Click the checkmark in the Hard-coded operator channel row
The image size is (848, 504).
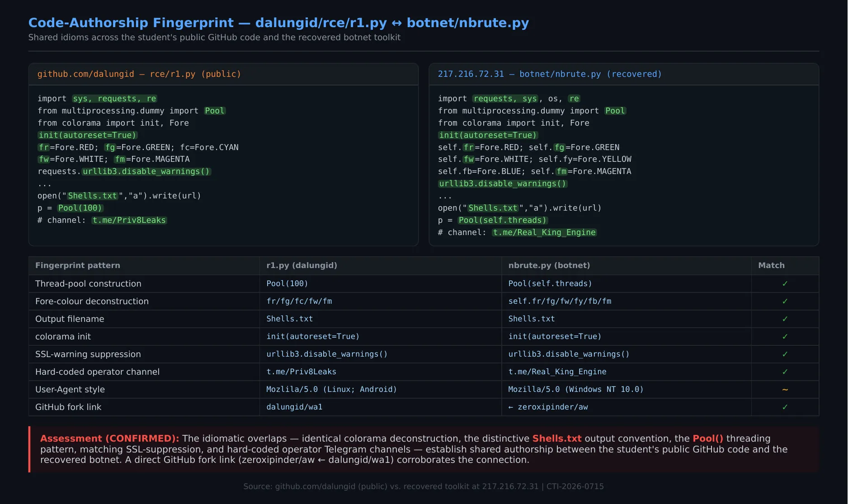point(785,372)
